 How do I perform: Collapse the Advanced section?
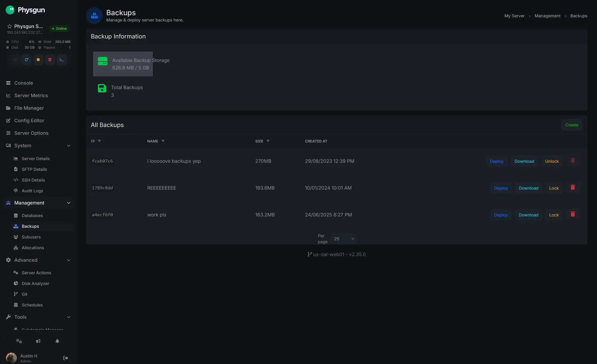pos(38,260)
